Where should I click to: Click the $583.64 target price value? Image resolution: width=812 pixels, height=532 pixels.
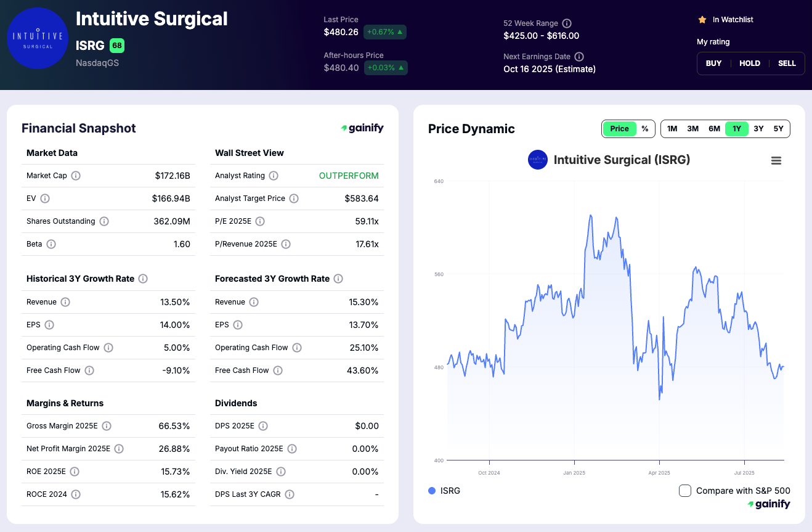coord(362,198)
